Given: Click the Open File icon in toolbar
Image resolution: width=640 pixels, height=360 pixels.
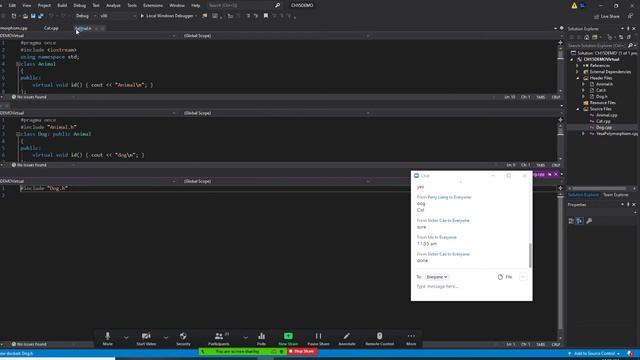Looking at the screenshot, I should pos(25,16).
